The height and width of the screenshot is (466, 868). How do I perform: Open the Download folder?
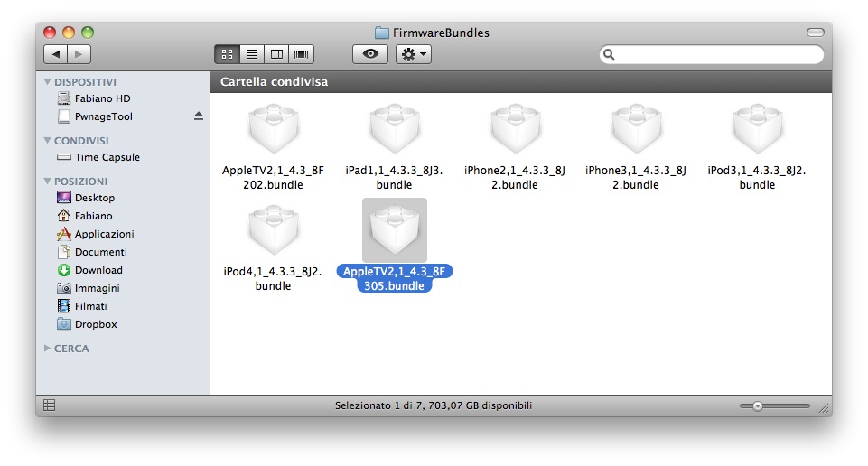98,270
